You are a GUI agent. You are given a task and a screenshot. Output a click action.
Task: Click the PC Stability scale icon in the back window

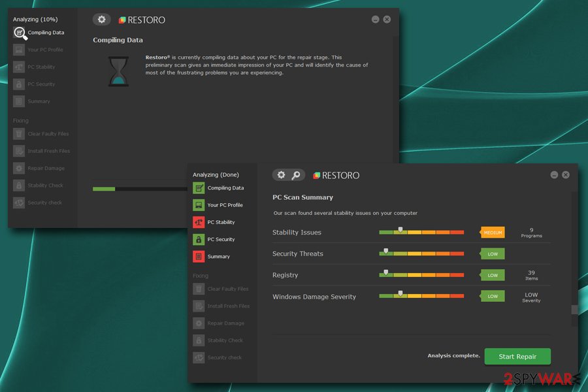[19, 67]
